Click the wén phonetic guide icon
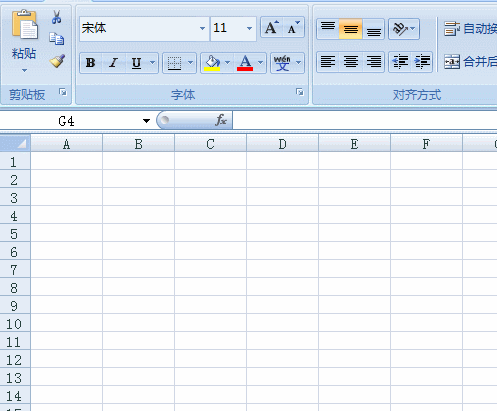This screenshot has height=411, width=497. 282,63
